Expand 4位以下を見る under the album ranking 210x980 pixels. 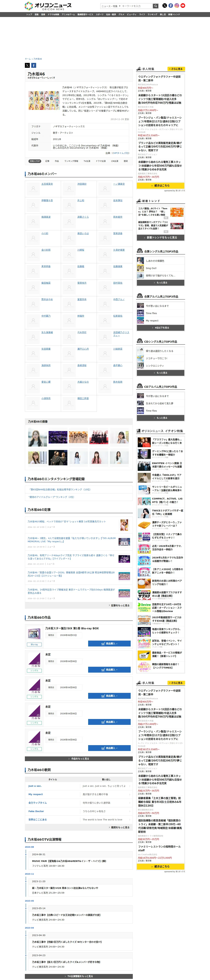tap(160, 327)
